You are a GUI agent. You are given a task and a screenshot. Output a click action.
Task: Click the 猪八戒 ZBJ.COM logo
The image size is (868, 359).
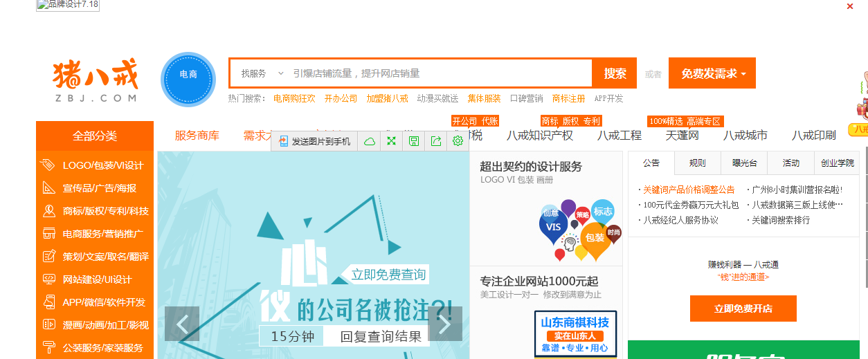(x=96, y=81)
